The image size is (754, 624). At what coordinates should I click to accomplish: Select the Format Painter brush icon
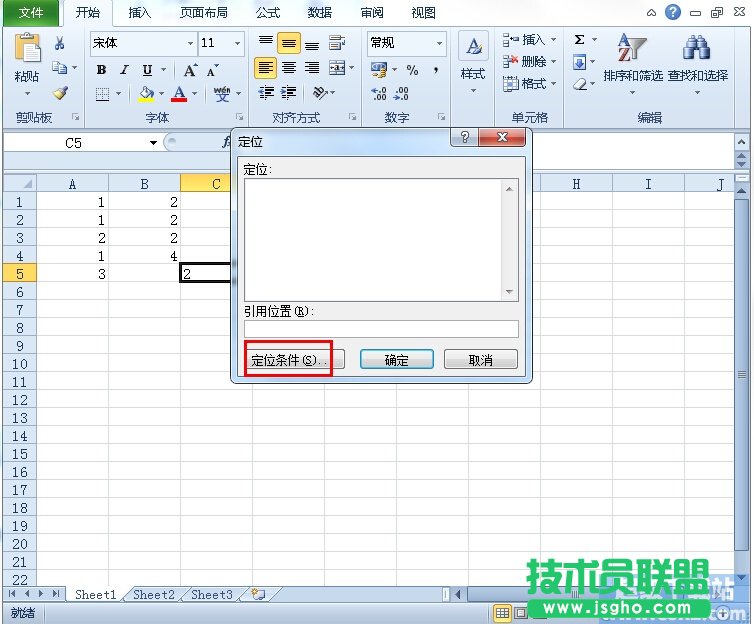pos(60,93)
